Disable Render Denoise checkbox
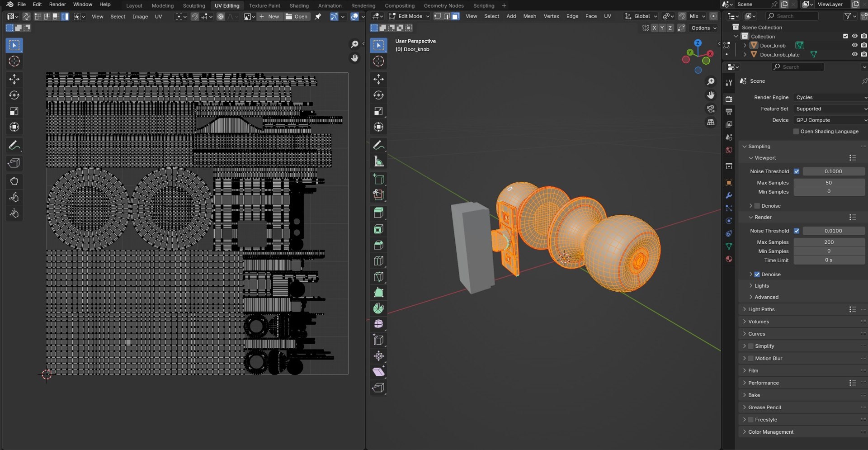 [757, 275]
